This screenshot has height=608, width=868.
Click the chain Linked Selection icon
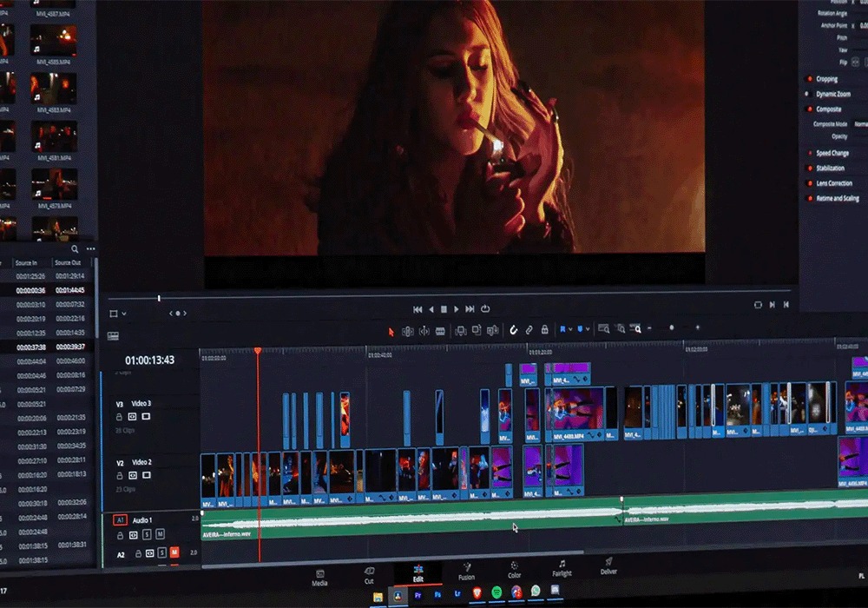click(529, 330)
